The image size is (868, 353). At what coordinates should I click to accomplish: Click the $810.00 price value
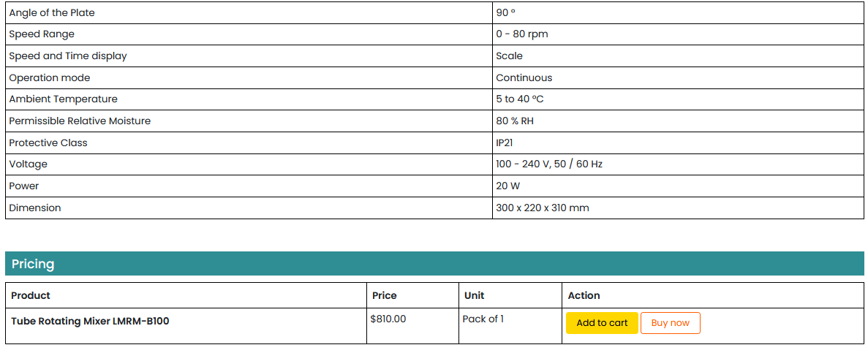[x=388, y=319]
